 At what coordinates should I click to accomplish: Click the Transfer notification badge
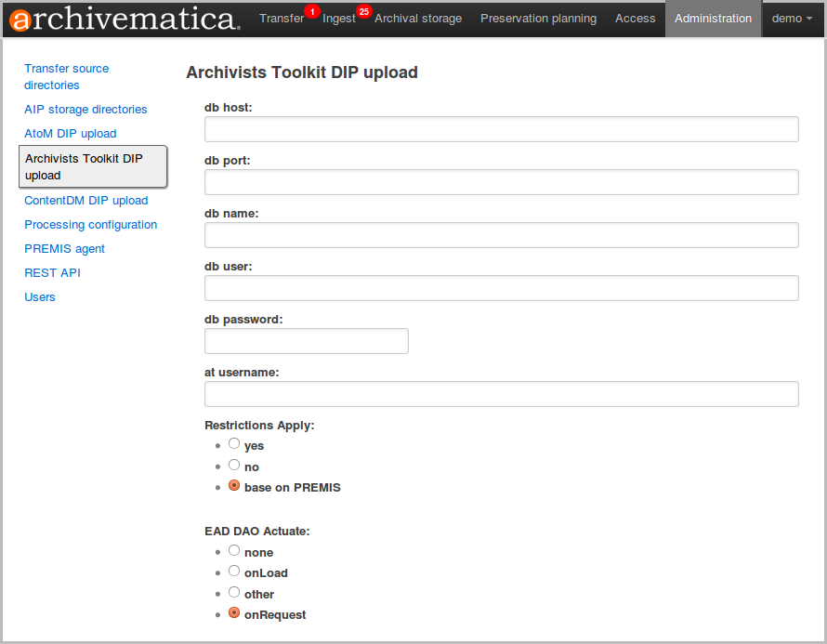click(x=312, y=11)
